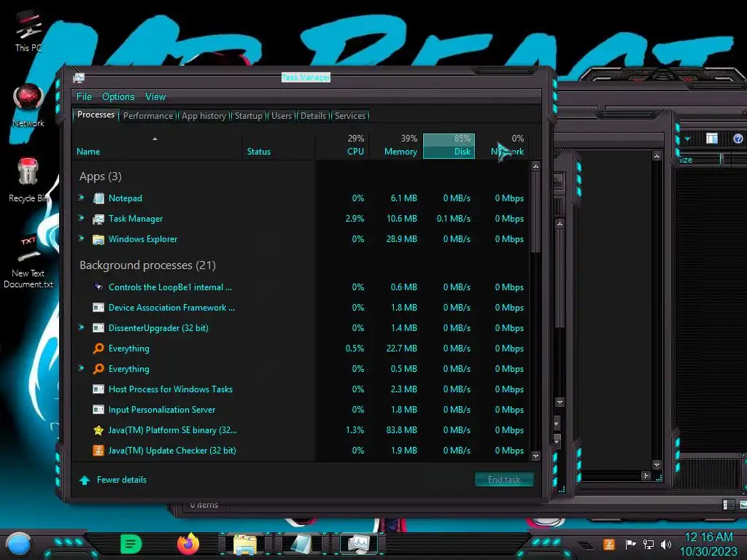Switch to the App history tab

(x=204, y=116)
